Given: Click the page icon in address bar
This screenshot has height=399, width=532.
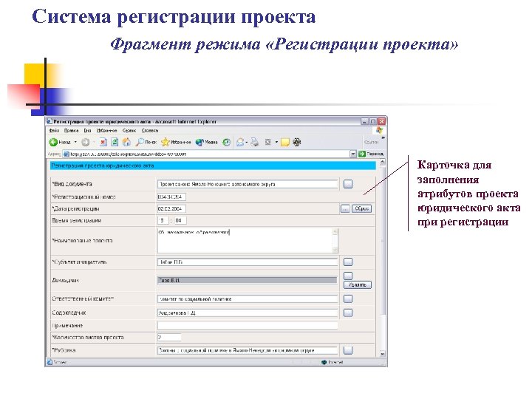Looking at the screenshot, I should coord(66,154).
